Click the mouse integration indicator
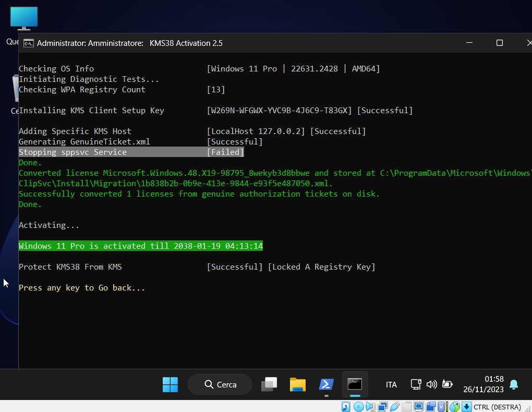The width and height of the screenshot is (532, 412). click(x=455, y=407)
